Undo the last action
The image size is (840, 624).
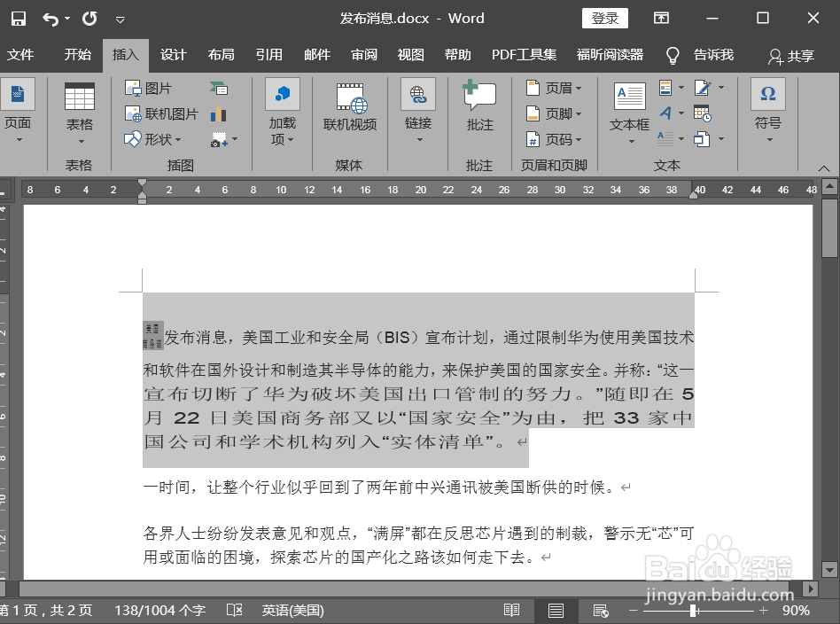(51, 19)
